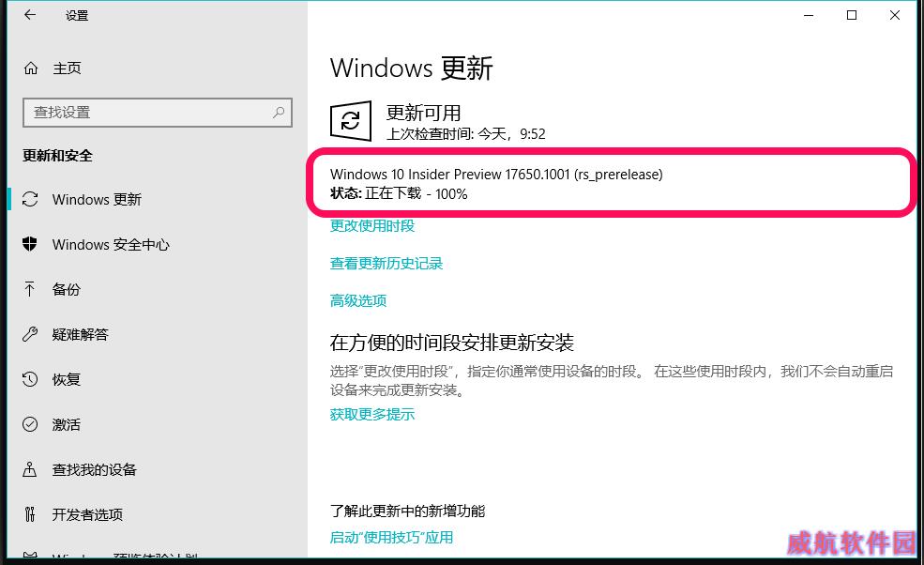Click the 获取更多提示 link
The height and width of the screenshot is (565, 924).
coord(372,415)
